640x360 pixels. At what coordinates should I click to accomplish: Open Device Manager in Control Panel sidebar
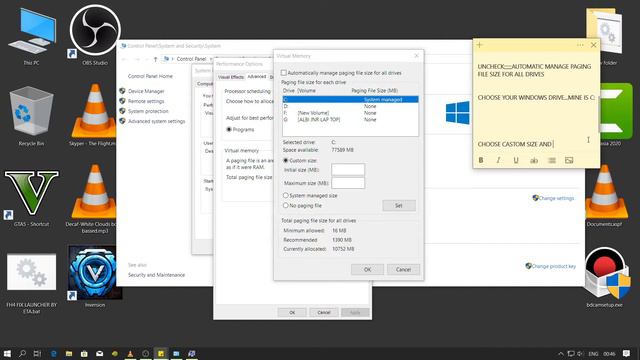point(146,91)
